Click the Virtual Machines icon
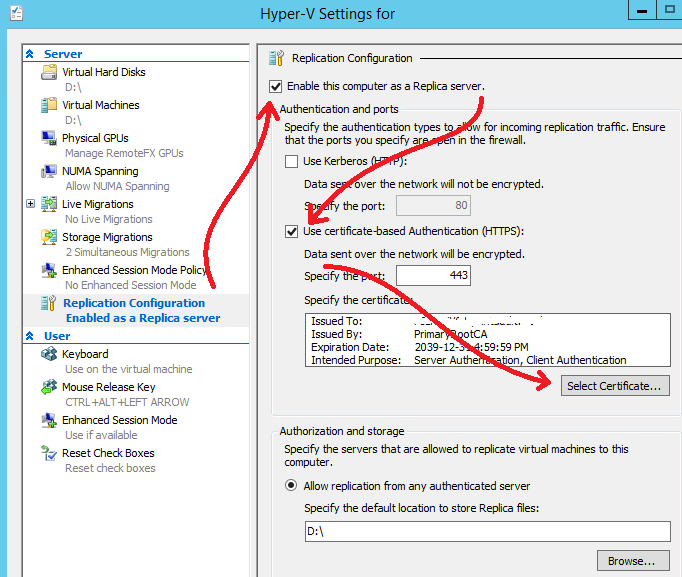Image resolution: width=682 pixels, height=577 pixels. (x=49, y=105)
